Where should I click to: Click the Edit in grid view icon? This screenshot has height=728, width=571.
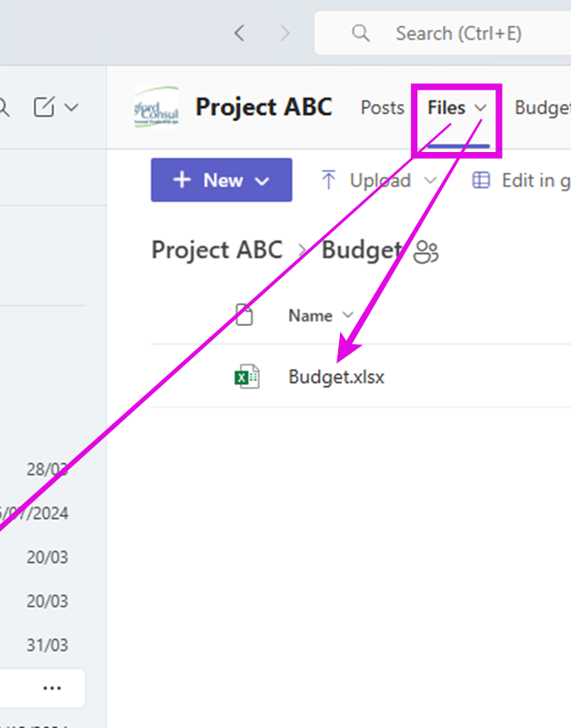point(481,180)
